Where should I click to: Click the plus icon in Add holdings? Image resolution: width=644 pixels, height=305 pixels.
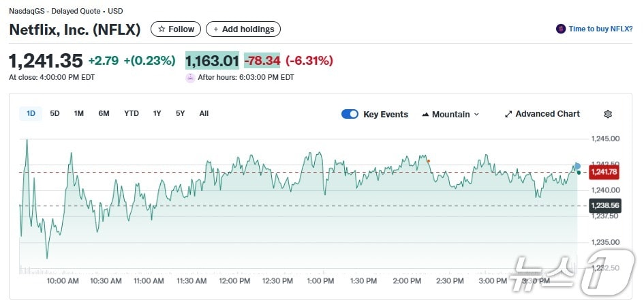pyautogui.click(x=215, y=29)
